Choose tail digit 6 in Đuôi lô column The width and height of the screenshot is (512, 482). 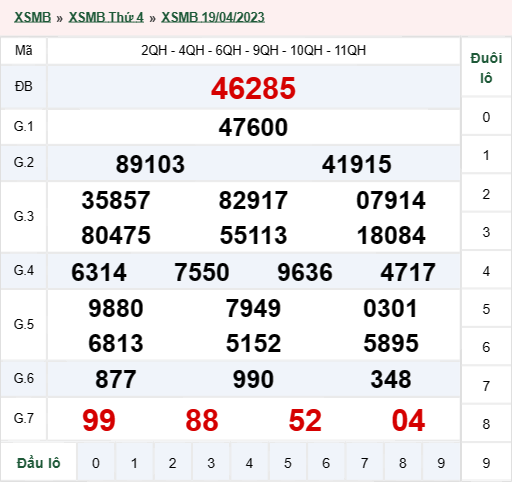pyautogui.click(x=486, y=347)
